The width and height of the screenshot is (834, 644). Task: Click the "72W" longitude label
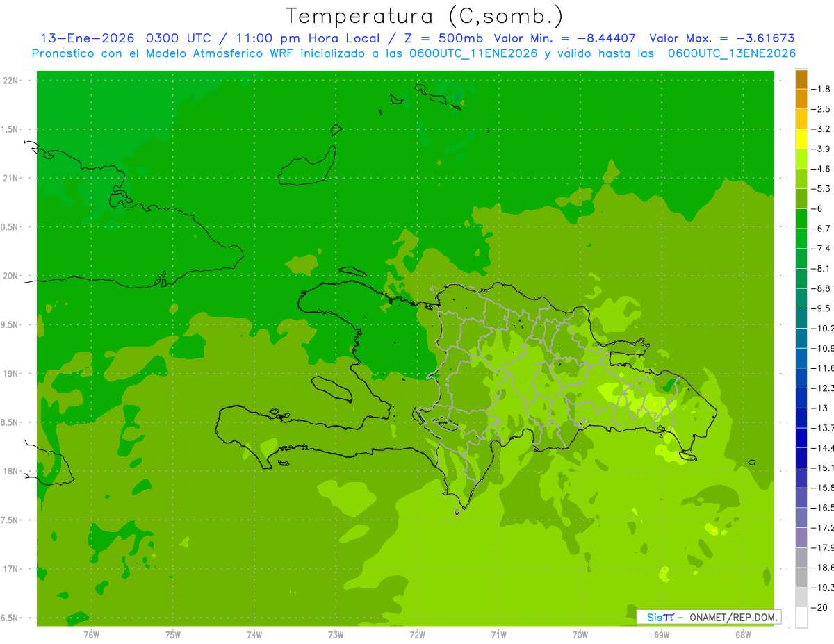click(417, 635)
